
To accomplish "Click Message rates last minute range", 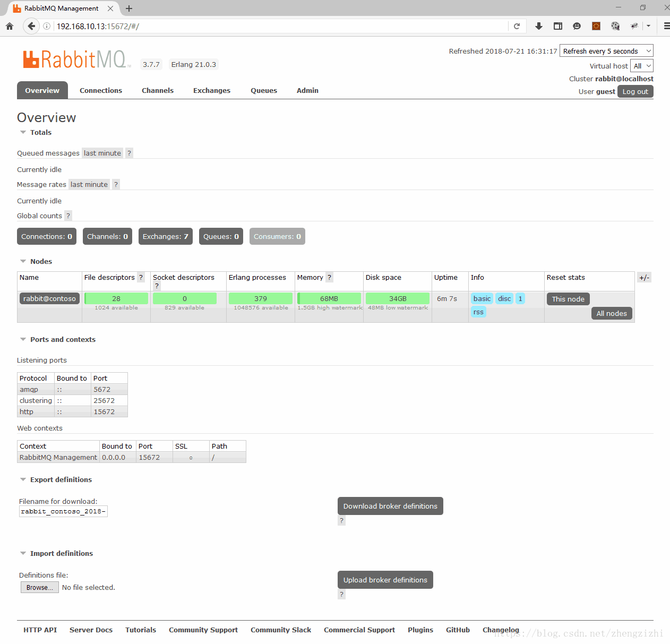I will point(89,184).
